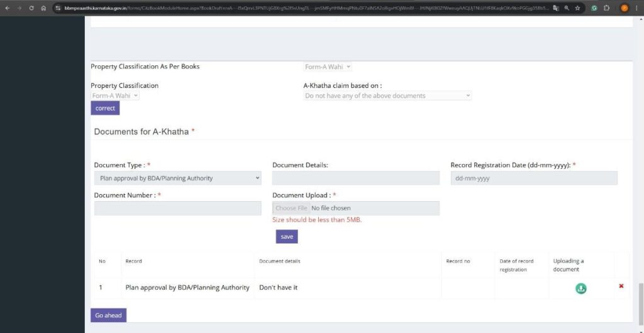Open Property Classification As Per Books dropdown
644x333 pixels.
[x=328, y=67]
